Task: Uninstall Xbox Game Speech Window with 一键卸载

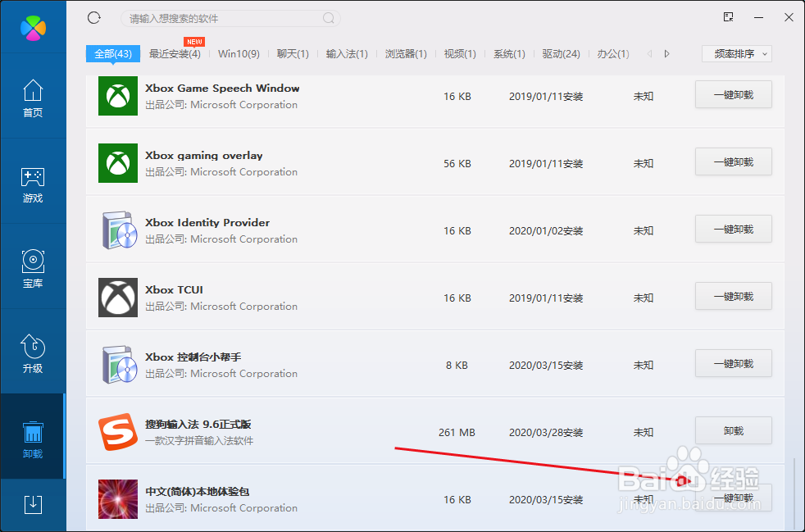Action: (x=734, y=94)
